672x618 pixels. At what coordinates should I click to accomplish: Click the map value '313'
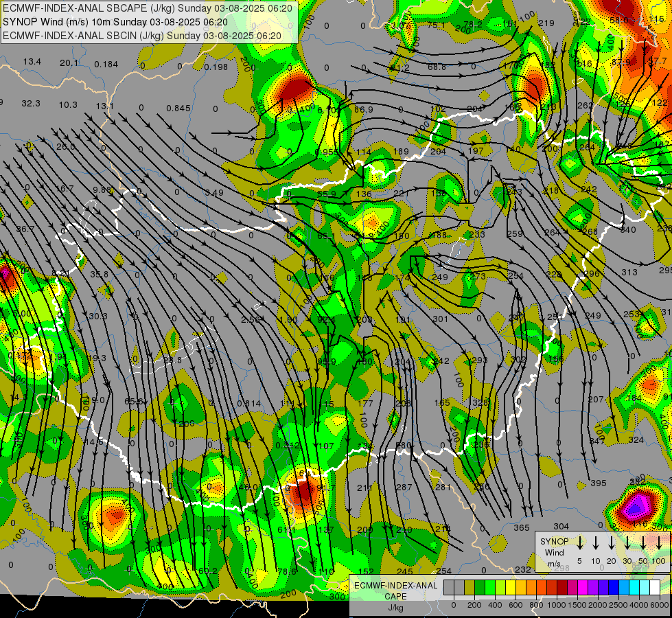tap(629, 272)
